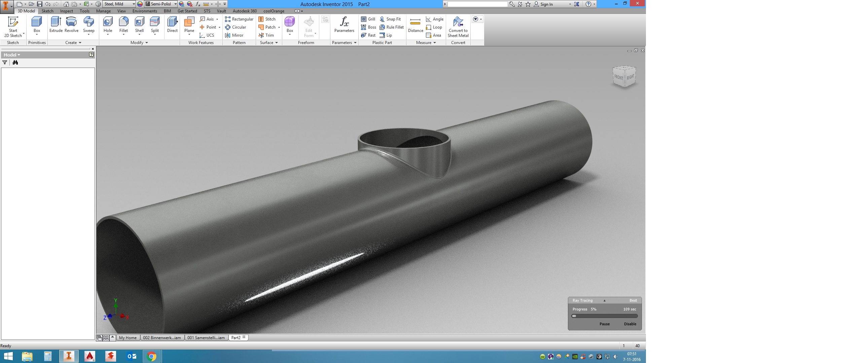Pause the ray tracing render
The height and width of the screenshot is (363, 868).
coord(604,324)
